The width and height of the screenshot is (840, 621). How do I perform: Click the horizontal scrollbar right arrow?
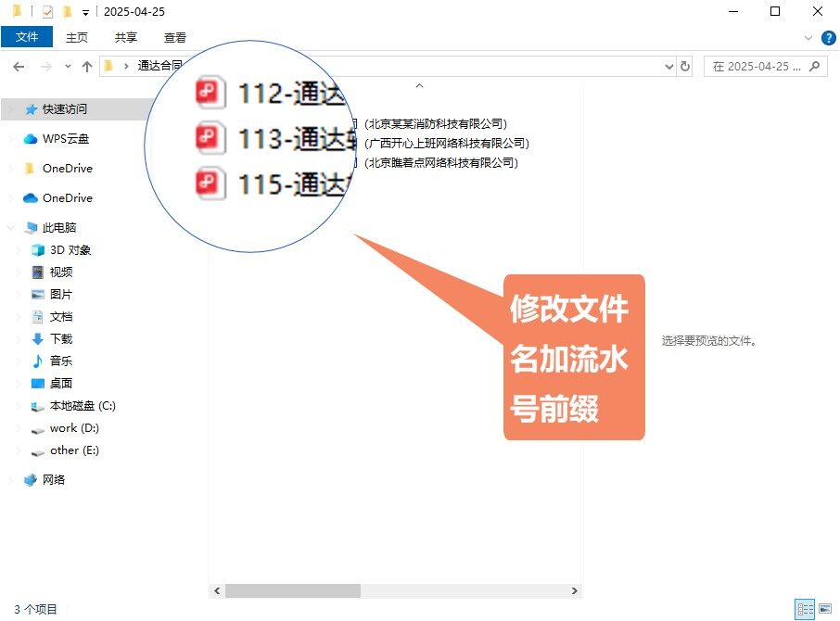tap(575, 591)
